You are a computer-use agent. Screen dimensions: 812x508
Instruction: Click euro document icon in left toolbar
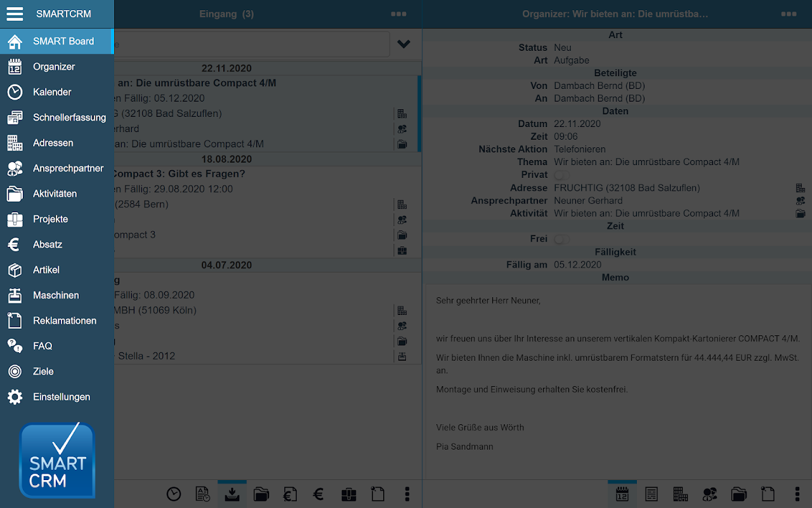point(291,494)
